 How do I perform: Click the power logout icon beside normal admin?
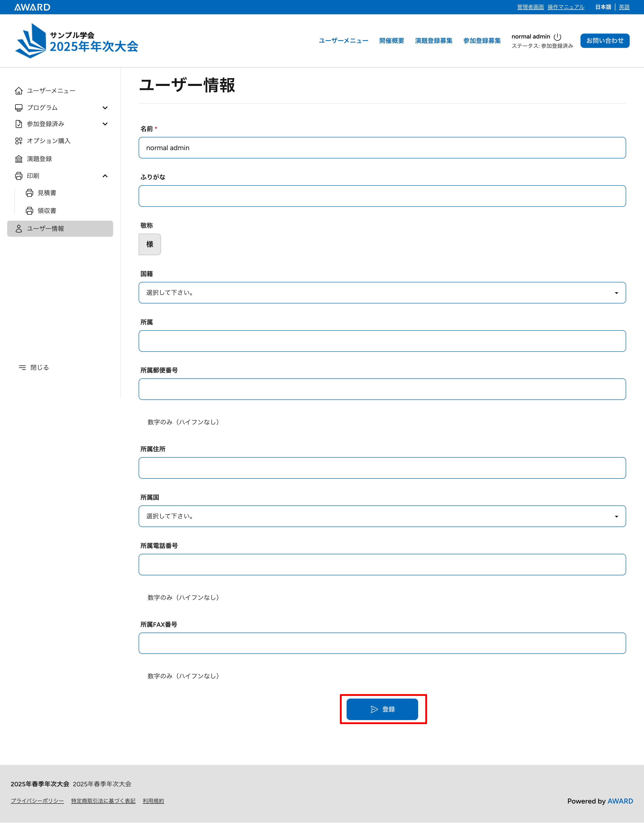pos(557,37)
